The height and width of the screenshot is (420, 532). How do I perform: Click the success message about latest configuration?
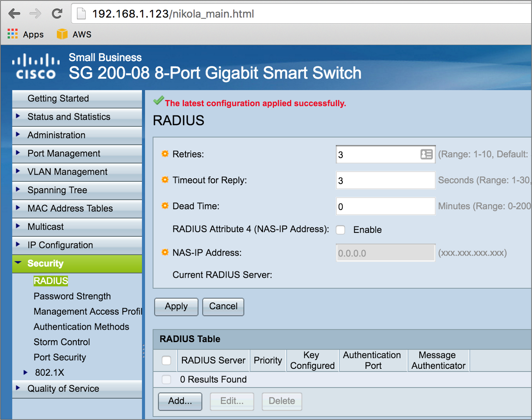(255, 103)
